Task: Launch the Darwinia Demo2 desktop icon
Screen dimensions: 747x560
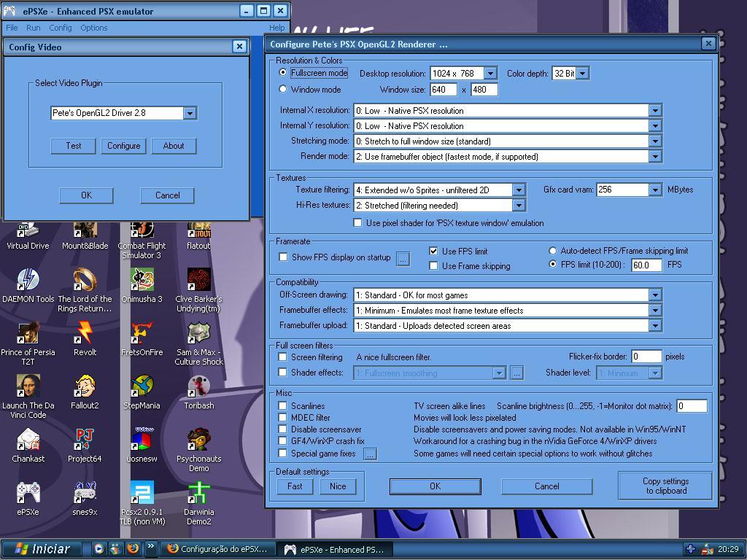Action: 198,504
